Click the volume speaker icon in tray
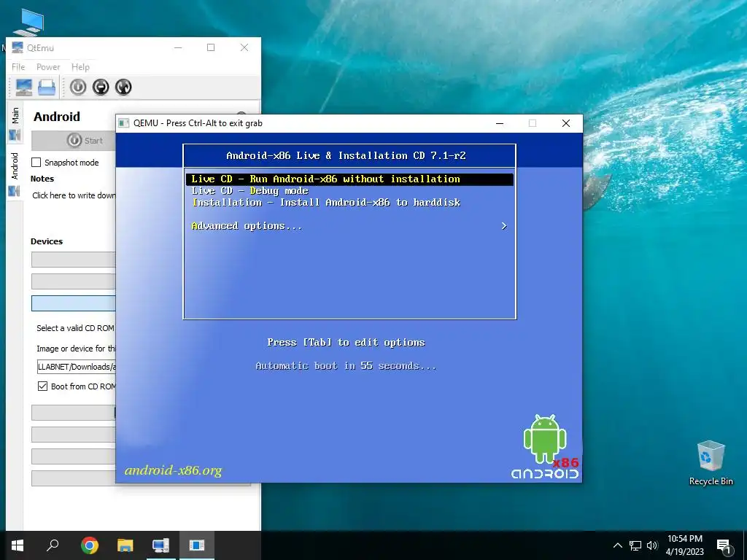This screenshot has width=747, height=560. (652, 545)
